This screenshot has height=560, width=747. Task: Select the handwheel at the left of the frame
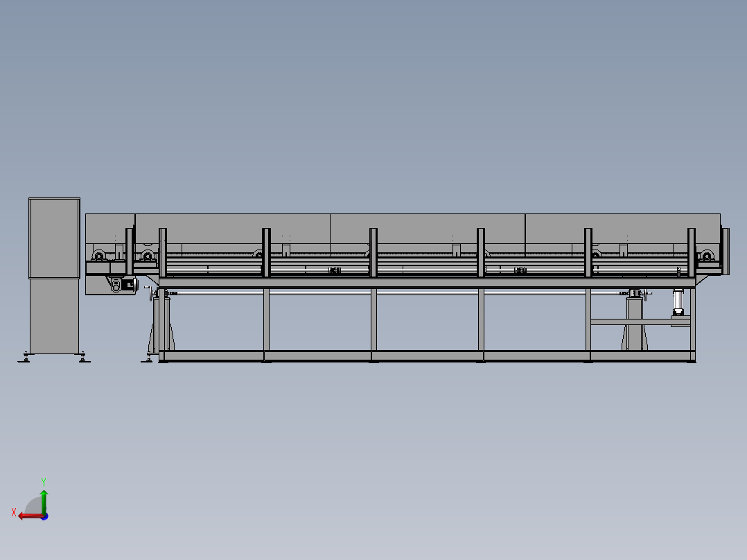pos(152,294)
